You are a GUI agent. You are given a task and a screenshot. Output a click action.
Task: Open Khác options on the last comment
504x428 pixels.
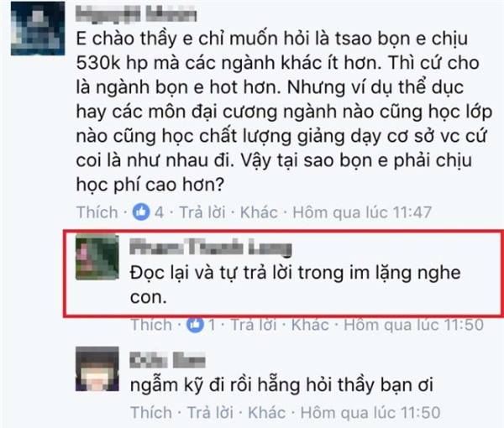click(267, 413)
